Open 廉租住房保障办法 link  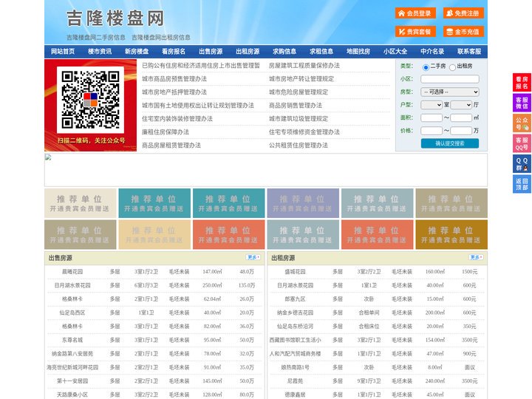click(166, 132)
